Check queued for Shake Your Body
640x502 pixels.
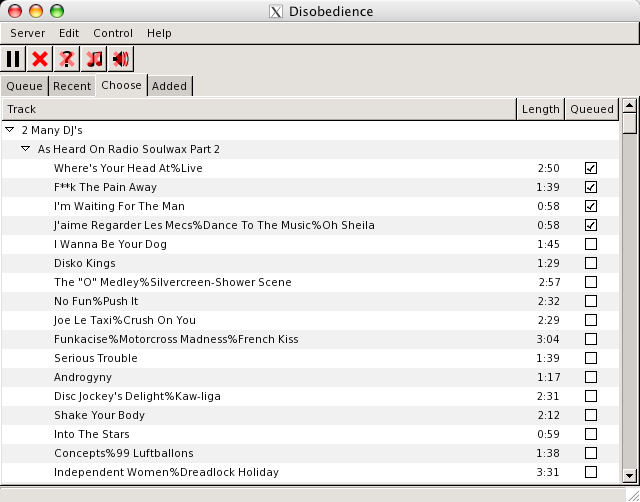pyautogui.click(x=591, y=415)
